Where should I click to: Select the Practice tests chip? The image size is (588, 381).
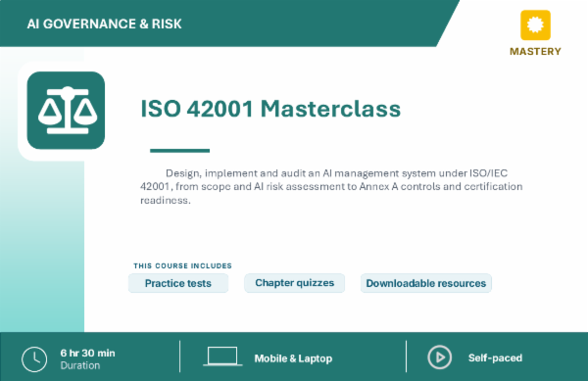(x=178, y=283)
